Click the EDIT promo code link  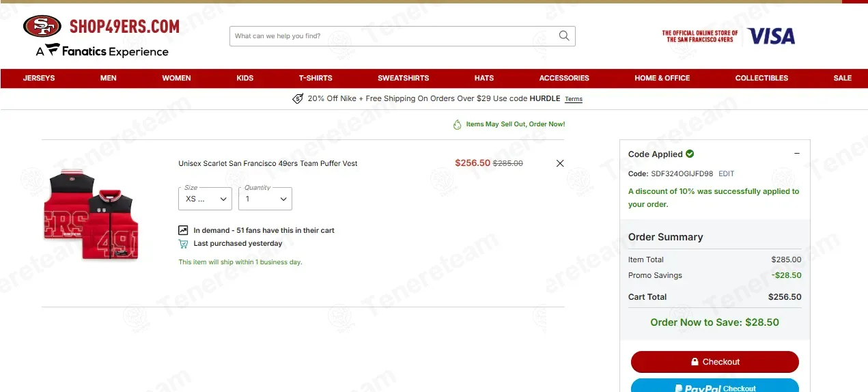(x=727, y=173)
